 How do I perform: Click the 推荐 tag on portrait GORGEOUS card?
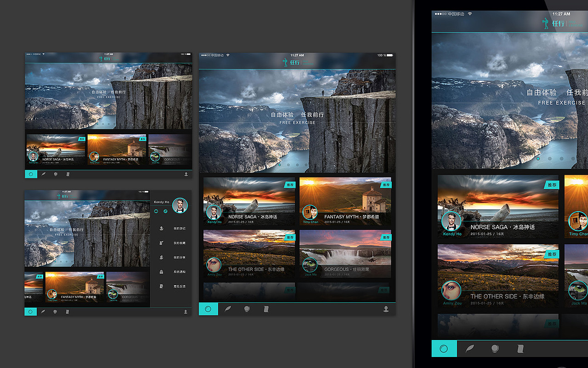coord(385,238)
